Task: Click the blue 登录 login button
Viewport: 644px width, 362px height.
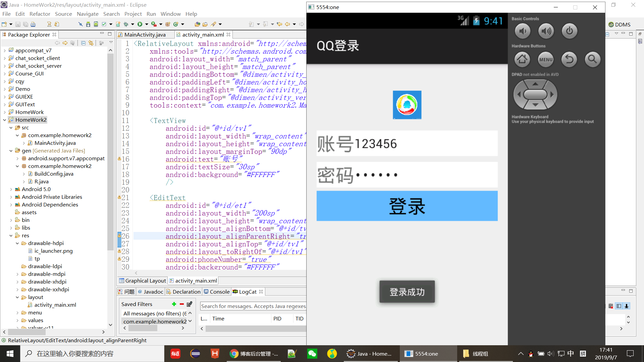Action: [407, 206]
